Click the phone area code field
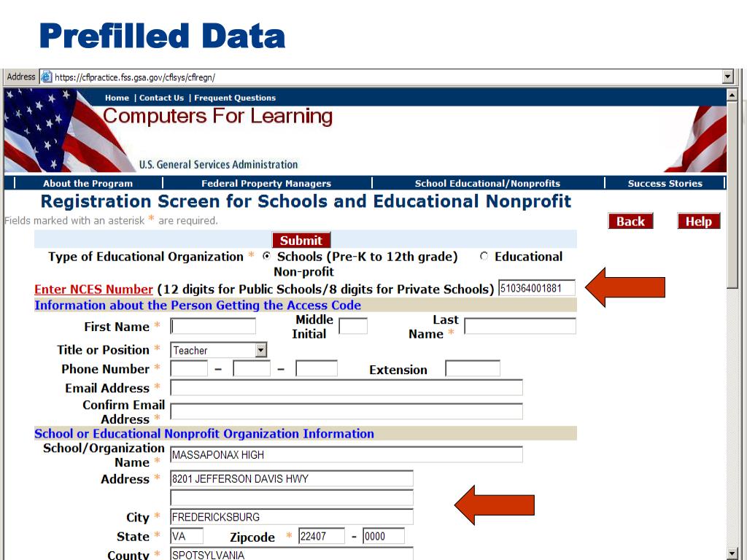 pos(189,368)
